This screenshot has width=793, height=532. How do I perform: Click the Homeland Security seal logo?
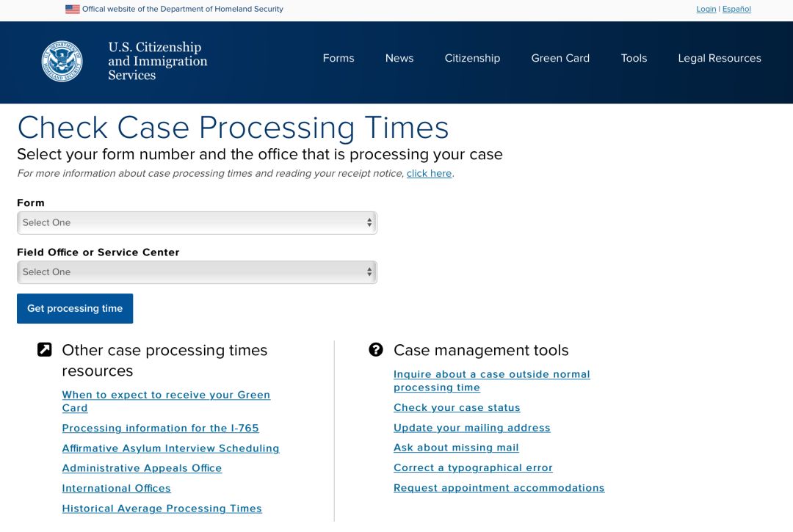tap(62, 61)
